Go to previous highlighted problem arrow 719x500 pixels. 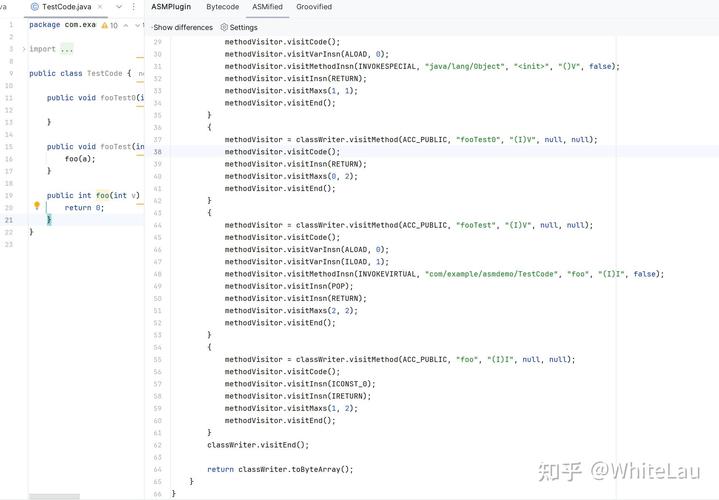point(126,25)
